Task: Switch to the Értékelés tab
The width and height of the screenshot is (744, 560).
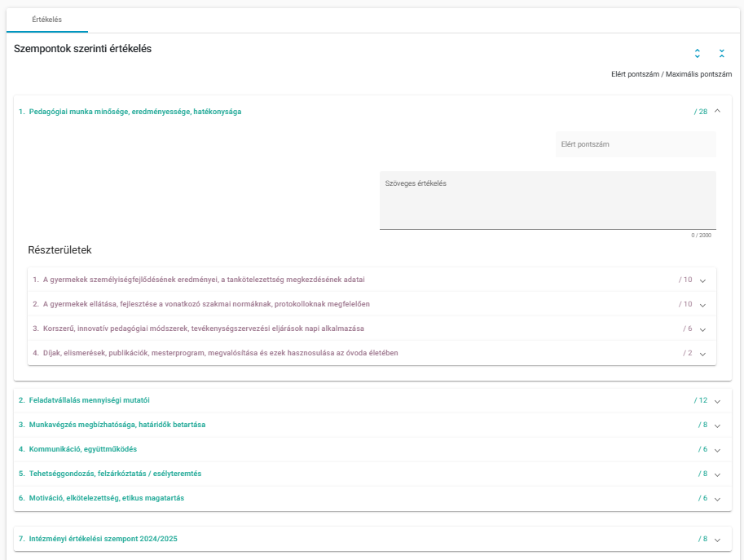Action: 47,20
